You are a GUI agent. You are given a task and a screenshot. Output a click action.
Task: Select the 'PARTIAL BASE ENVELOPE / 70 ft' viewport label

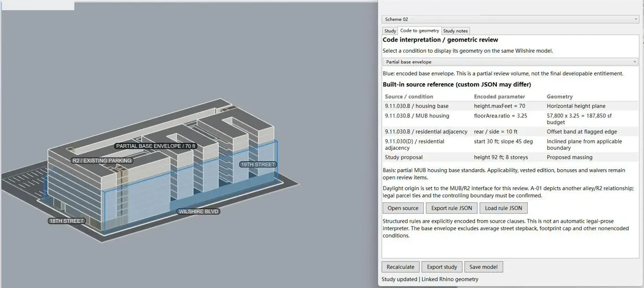156,146
